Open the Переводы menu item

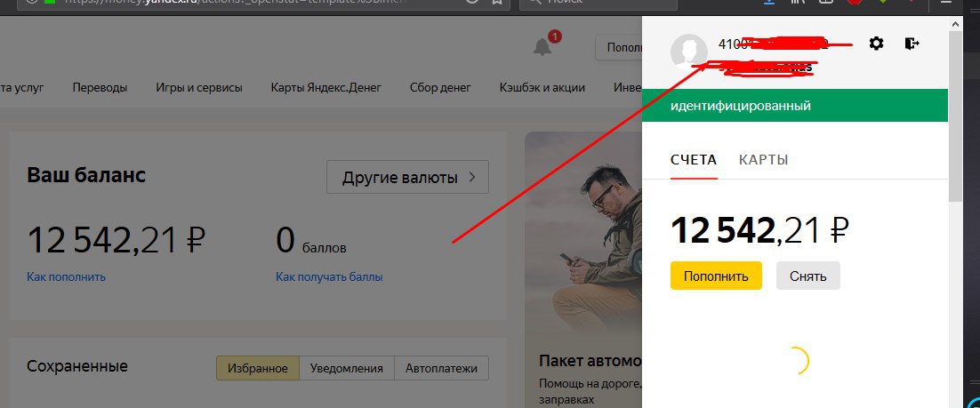point(100,87)
